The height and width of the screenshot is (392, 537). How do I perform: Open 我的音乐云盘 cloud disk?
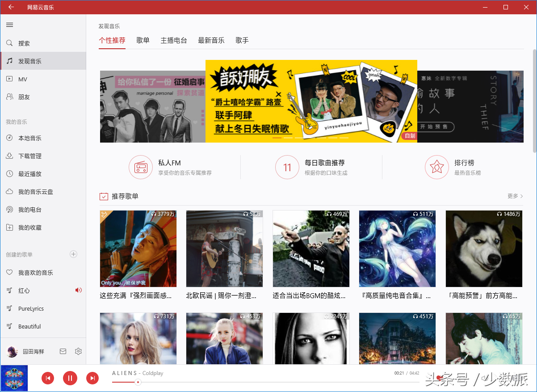(x=43, y=192)
